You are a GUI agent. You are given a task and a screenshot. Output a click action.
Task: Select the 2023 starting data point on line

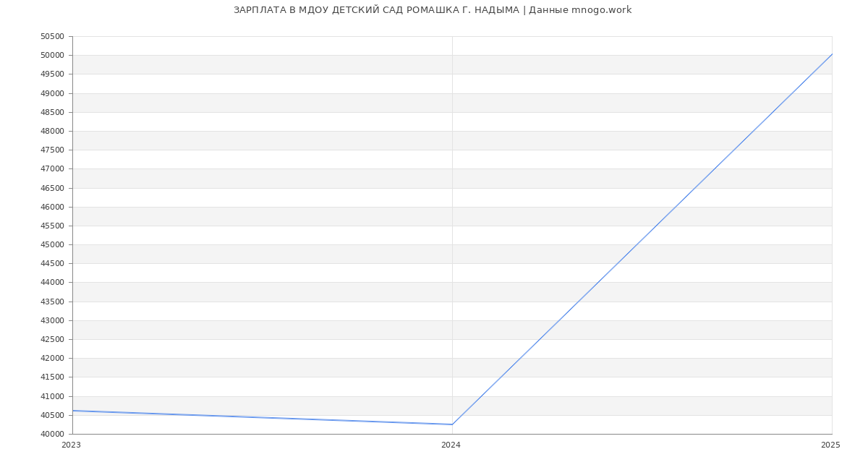[73, 411]
